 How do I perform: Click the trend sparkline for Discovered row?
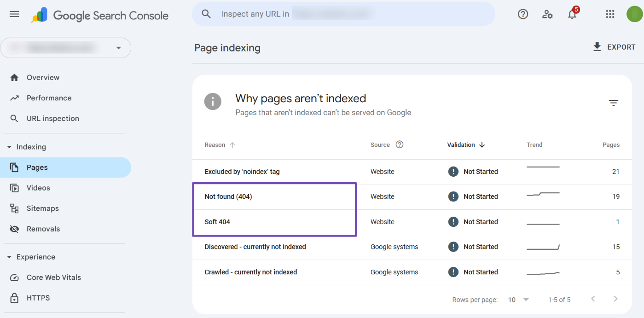(543, 247)
